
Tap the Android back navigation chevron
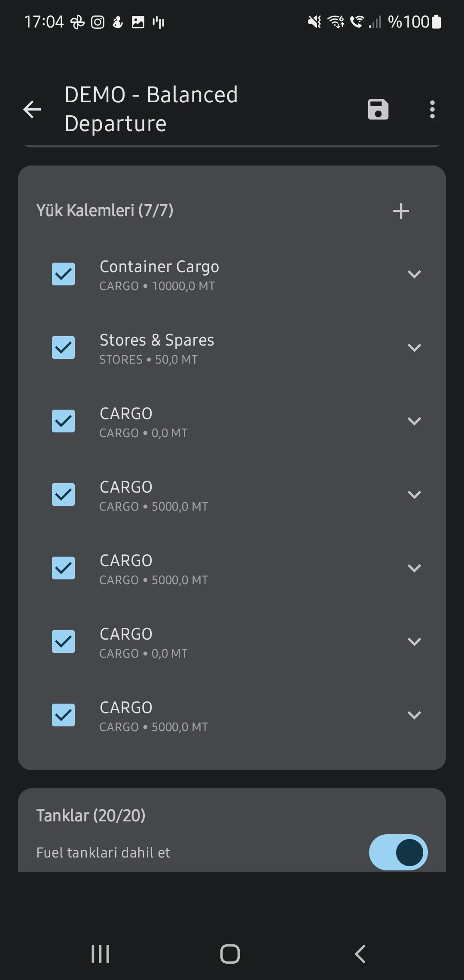tap(360, 954)
